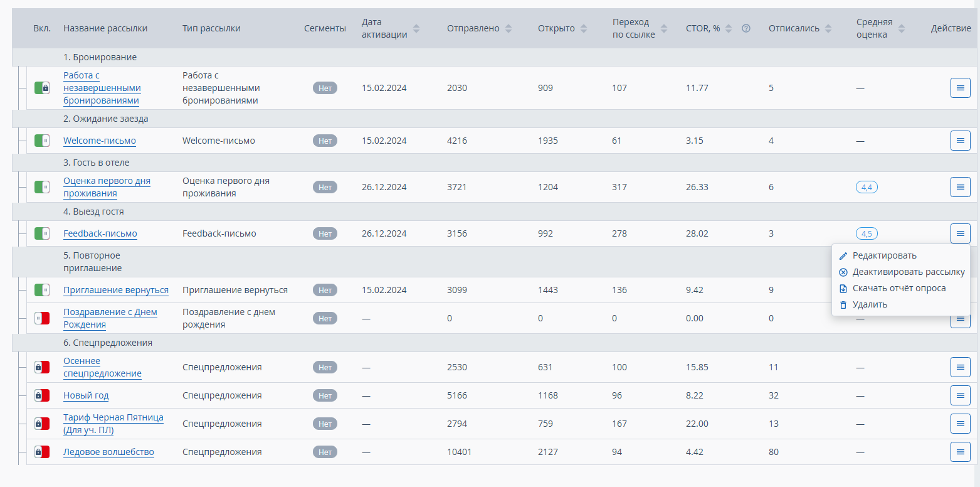
Task: Click the 4,5 average rating badge
Action: (x=867, y=233)
